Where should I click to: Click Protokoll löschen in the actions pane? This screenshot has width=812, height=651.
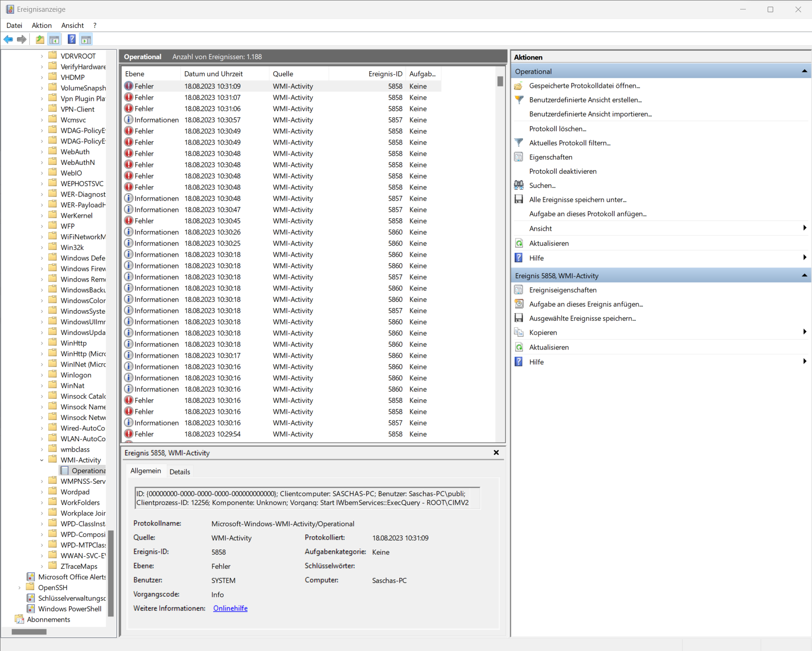558,128
